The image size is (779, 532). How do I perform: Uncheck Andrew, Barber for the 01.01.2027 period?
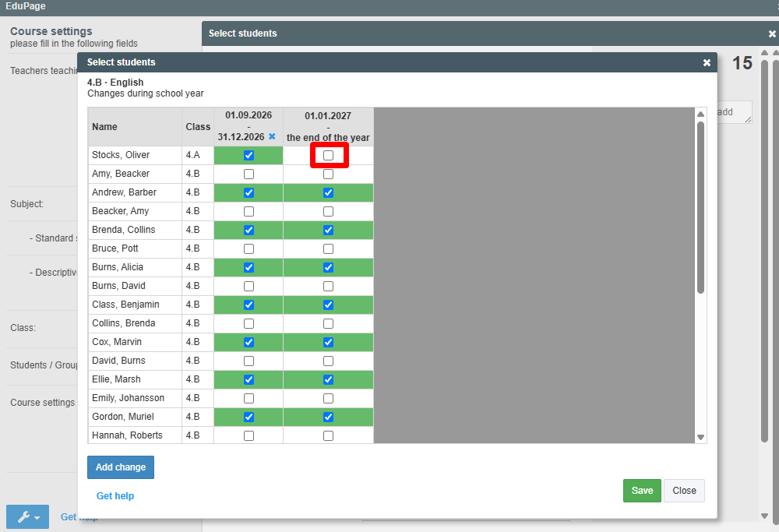click(329, 192)
